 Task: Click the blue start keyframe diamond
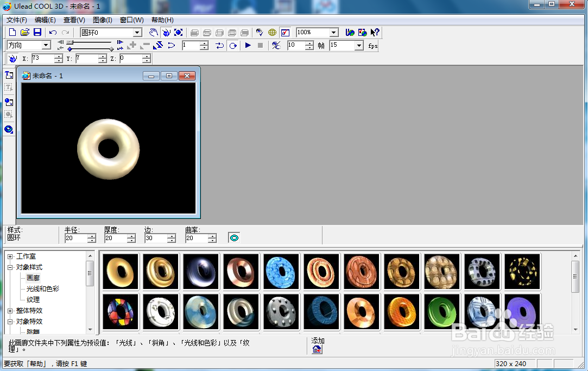[69, 49]
